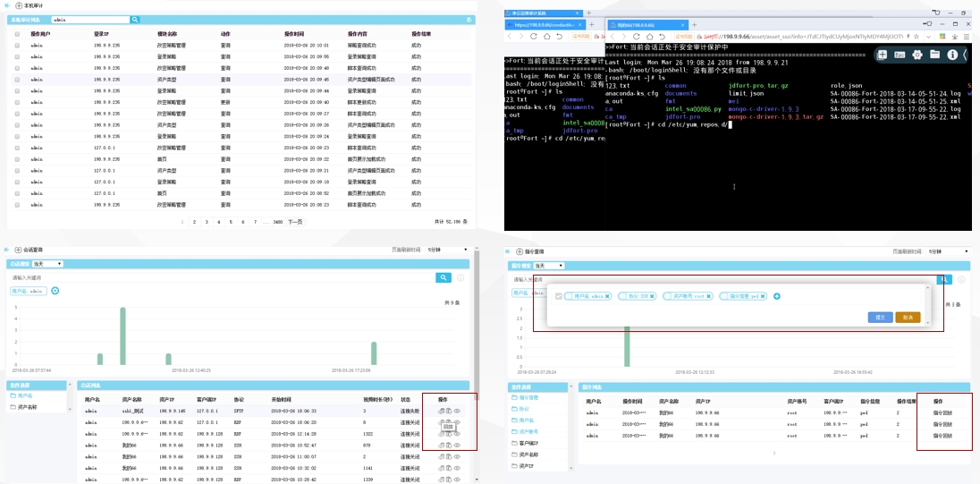
Task: Remove 资产账号 root filter tag via x
Action: click(709, 296)
